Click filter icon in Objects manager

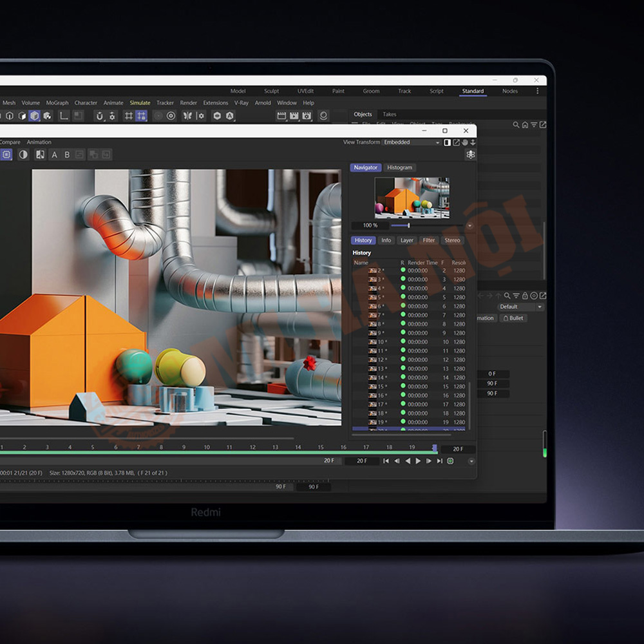(x=534, y=125)
